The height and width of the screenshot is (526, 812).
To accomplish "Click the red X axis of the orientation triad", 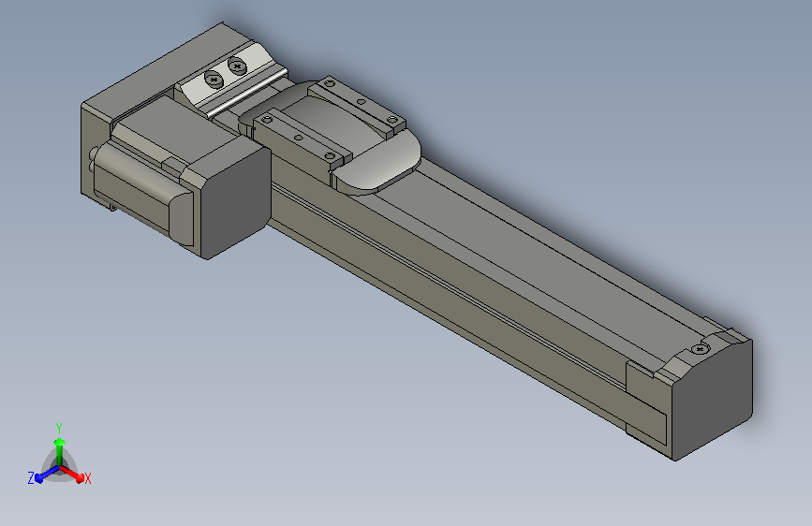I will (x=73, y=475).
